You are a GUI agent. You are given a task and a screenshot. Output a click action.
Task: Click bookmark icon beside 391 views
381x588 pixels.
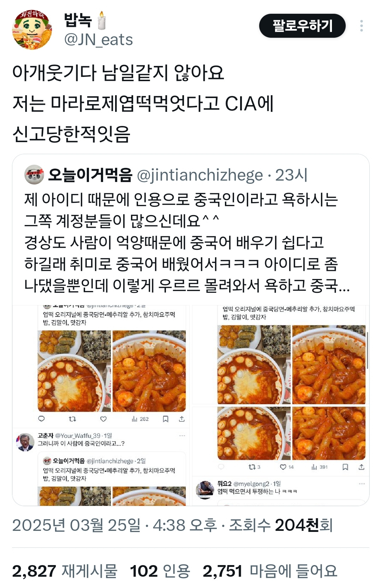point(345,467)
